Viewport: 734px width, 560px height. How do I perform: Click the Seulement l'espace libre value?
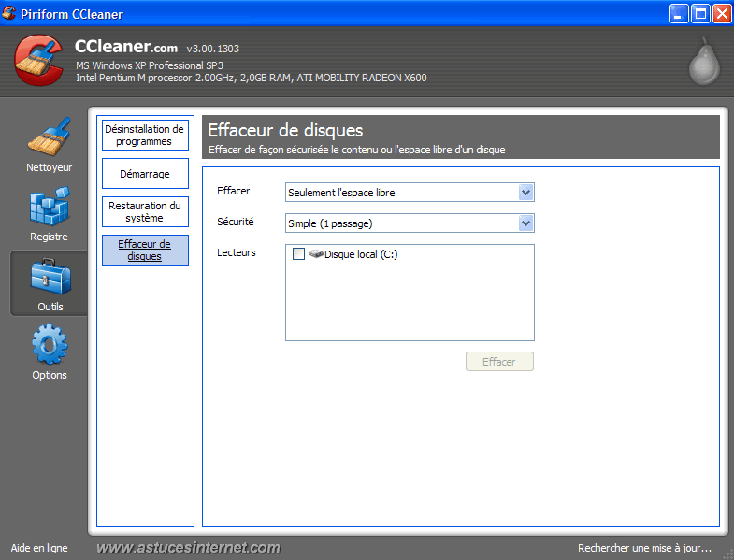[x=341, y=193]
